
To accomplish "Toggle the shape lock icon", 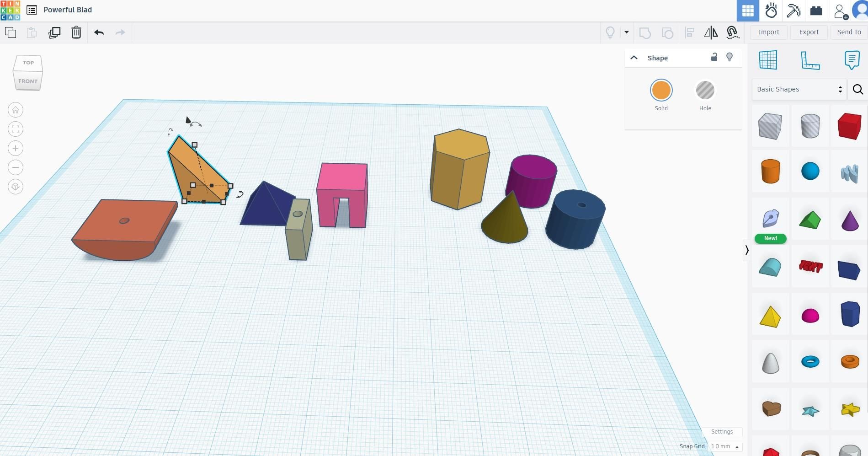I will [714, 57].
